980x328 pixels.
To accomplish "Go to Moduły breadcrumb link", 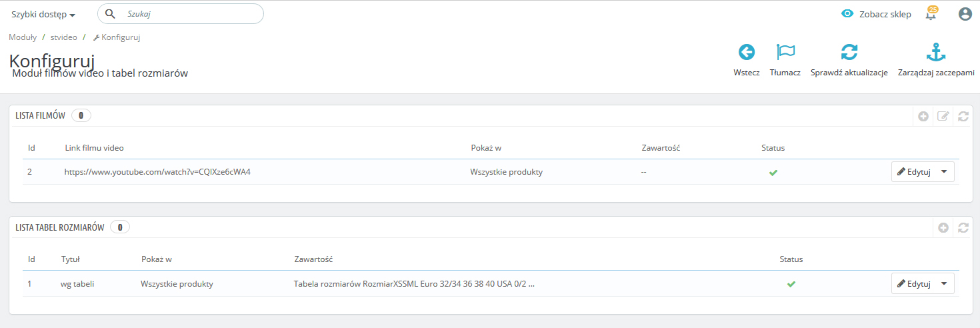I will click(x=23, y=37).
